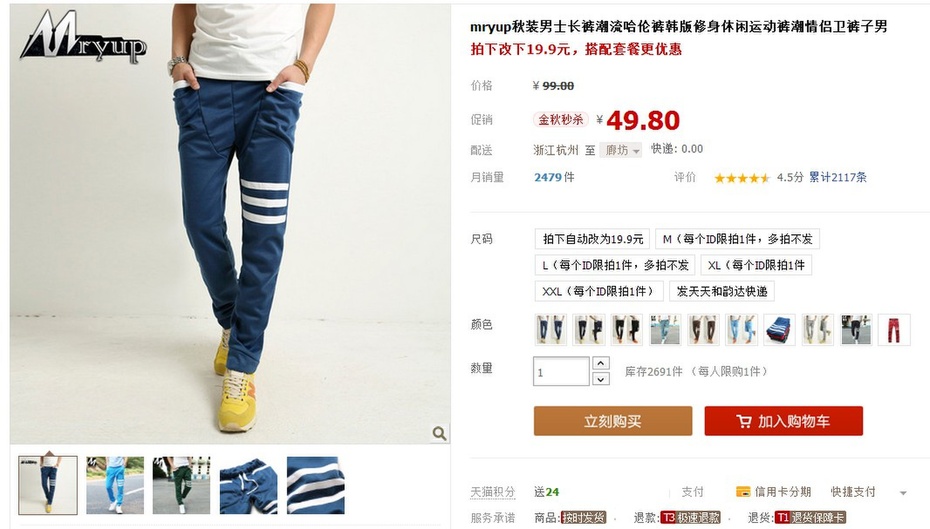Select the M size option

(737, 239)
